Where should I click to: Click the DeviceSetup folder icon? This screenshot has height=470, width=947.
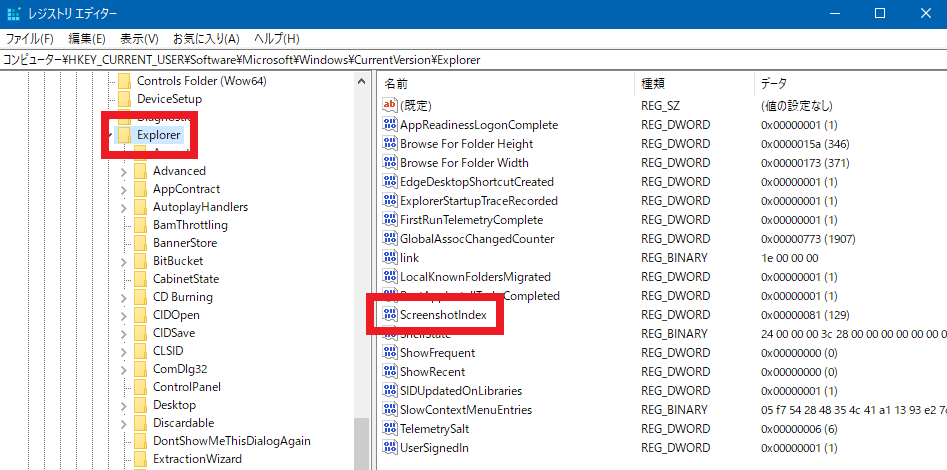pyautogui.click(x=124, y=99)
